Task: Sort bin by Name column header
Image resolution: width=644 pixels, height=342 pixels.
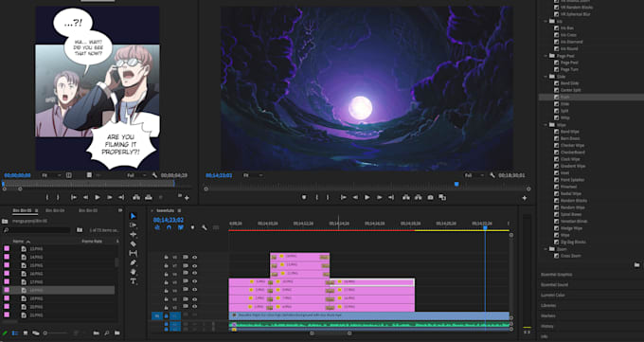Action: (x=18, y=242)
